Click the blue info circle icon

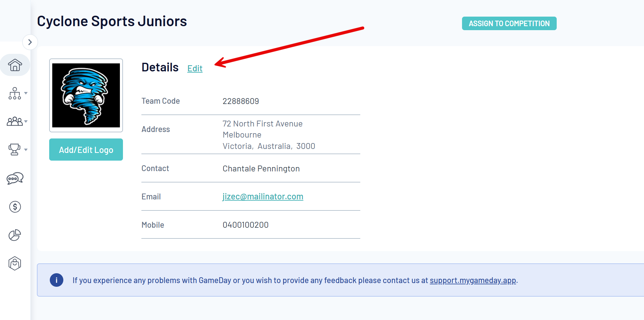coord(57,280)
